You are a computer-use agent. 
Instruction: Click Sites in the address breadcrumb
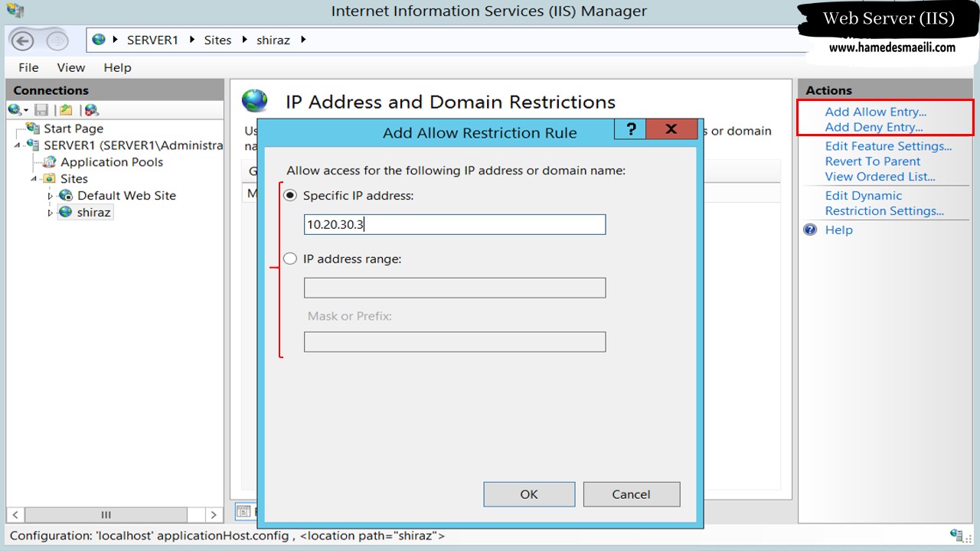click(x=217, y=40)
